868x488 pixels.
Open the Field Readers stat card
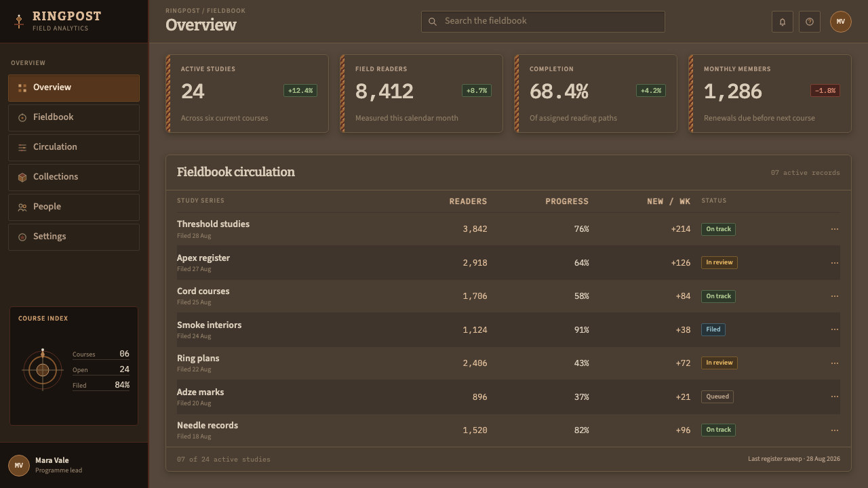[x=422, y=94]
